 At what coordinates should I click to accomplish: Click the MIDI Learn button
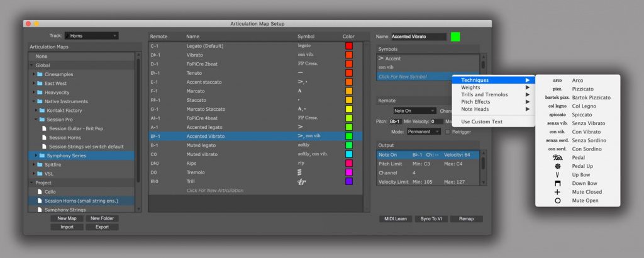395,219
